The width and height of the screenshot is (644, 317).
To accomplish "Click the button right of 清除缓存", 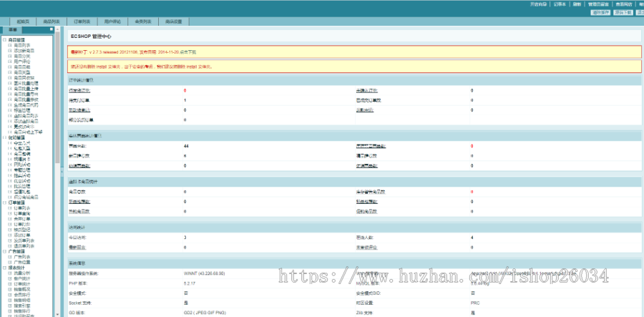I will coord(623,12).
